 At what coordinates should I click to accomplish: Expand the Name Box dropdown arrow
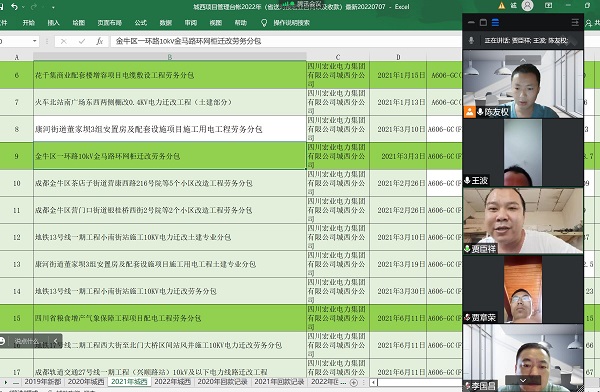click(x=34, y=41)
